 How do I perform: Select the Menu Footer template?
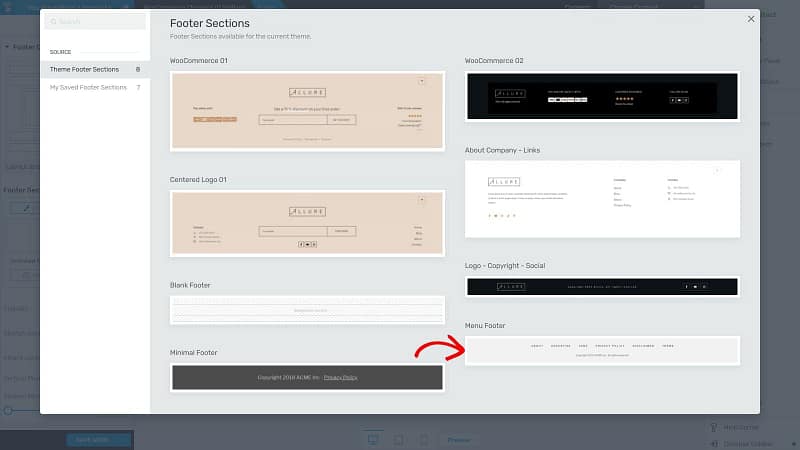tap(602, 351)
